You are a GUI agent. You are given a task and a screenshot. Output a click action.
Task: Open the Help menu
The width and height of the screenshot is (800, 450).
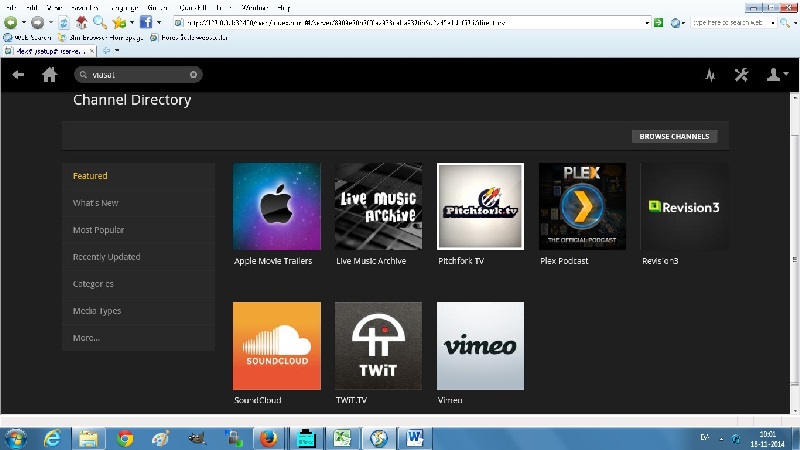[284, 8]
